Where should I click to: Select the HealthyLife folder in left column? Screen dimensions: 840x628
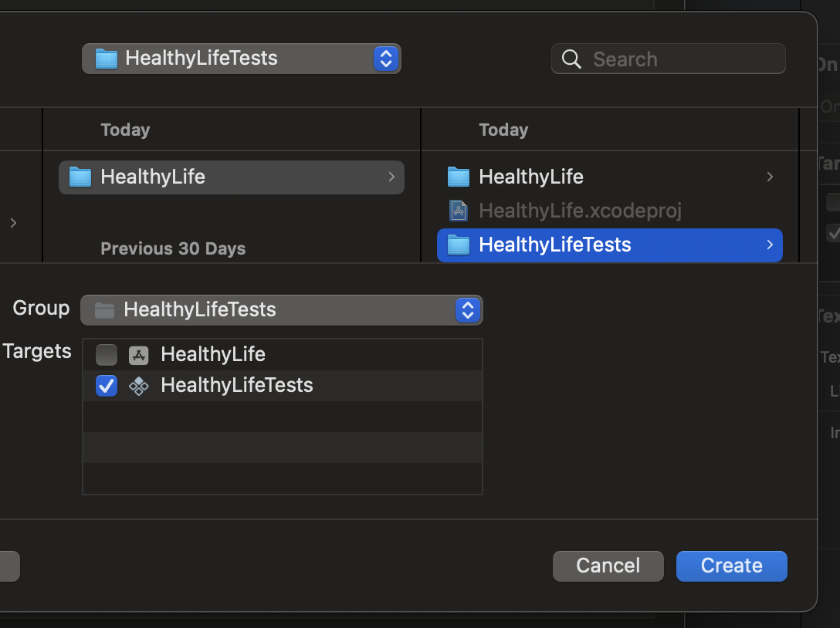pos(232,177)
